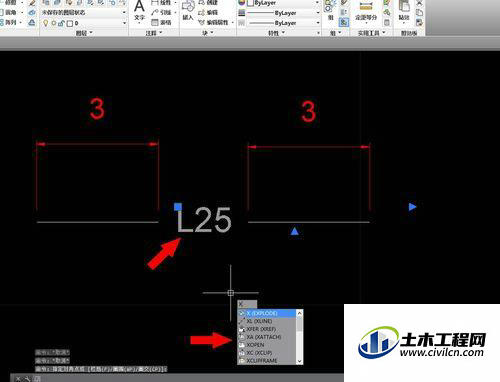Click the L25 text object
Screen dimensions: 500x382
204,220
